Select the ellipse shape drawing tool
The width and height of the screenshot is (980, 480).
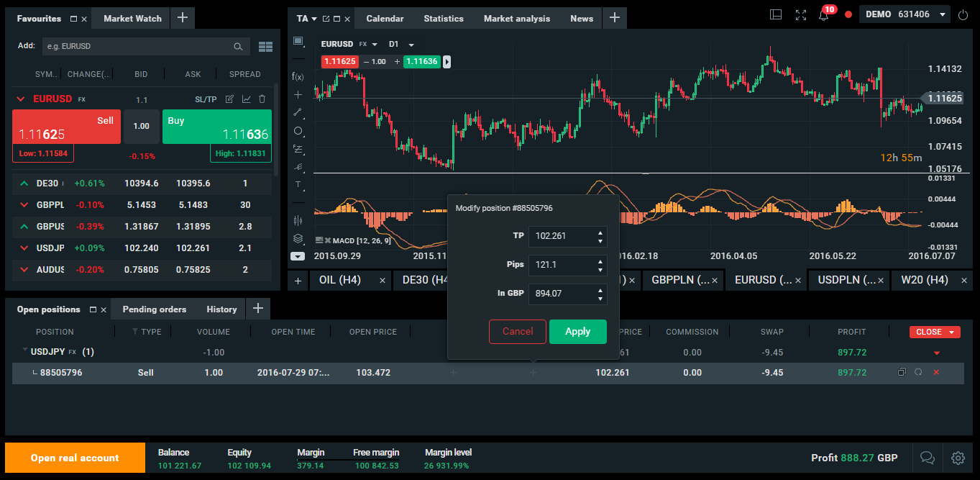[x=298, y=131]
